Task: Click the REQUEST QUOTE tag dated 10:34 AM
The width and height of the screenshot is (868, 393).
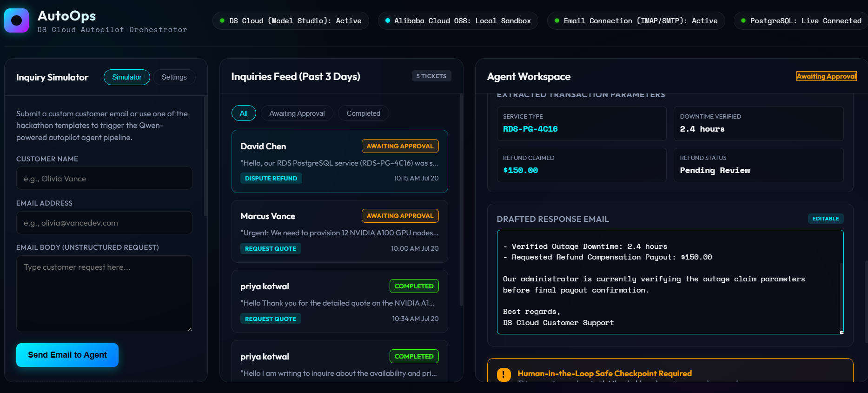Action: pos(271,319)
